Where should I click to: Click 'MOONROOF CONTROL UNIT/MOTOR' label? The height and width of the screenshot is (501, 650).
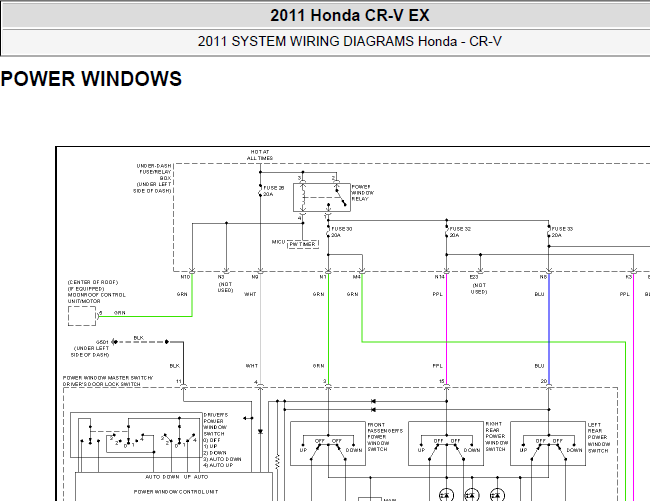pyautogui.click(x=97, y=298)
